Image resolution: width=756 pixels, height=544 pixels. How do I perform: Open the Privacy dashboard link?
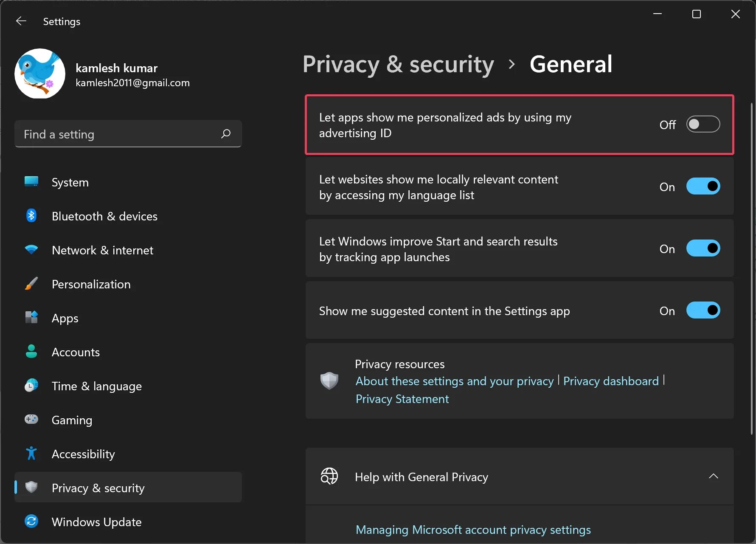(x=611, y=381)
